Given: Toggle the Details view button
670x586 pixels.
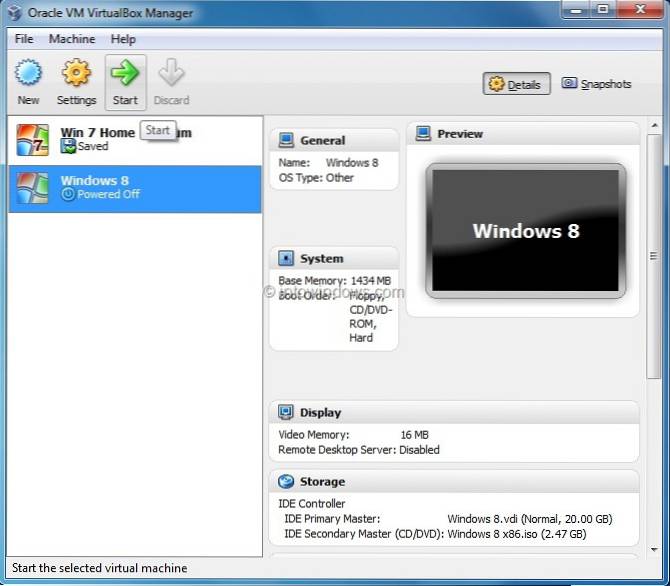Looking at the screenshot, I should 517,85.
